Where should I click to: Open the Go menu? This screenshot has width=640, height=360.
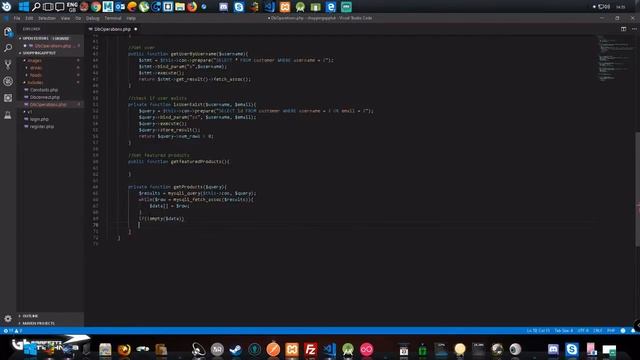click(78, 18)
